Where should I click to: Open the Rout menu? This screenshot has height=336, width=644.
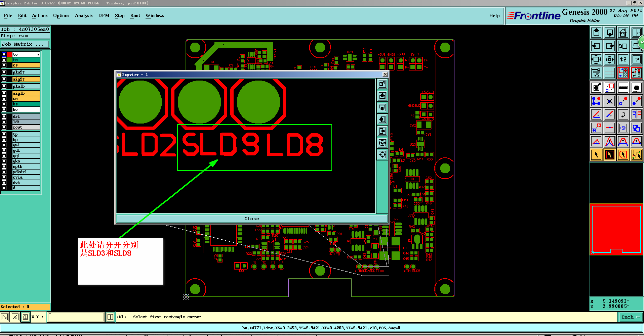click(x=135, y=15)
